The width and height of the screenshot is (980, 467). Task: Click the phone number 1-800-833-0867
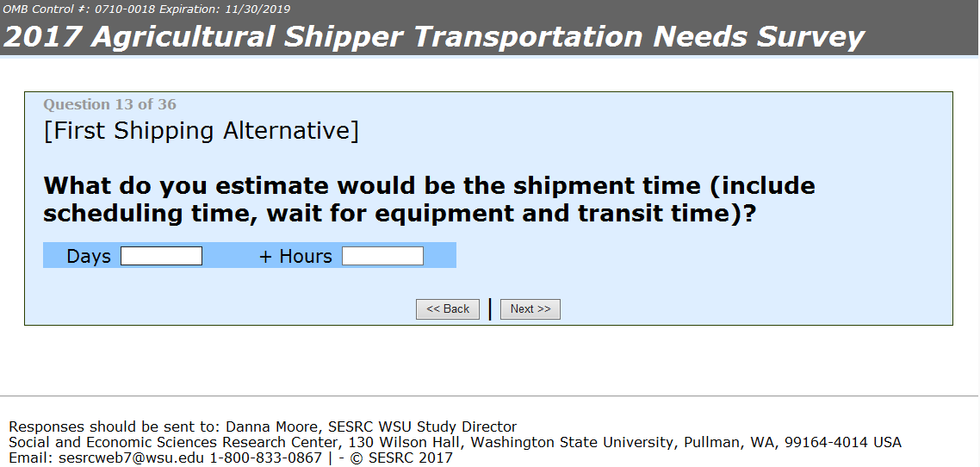coord(265,458)
